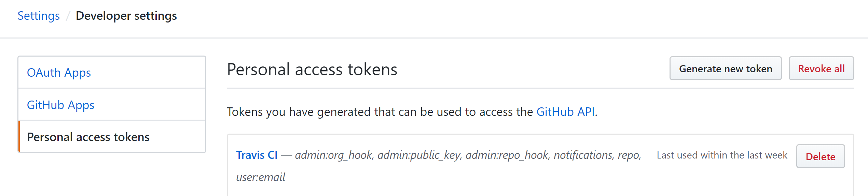Click the Settings breadcrumb link

[39, 16]
